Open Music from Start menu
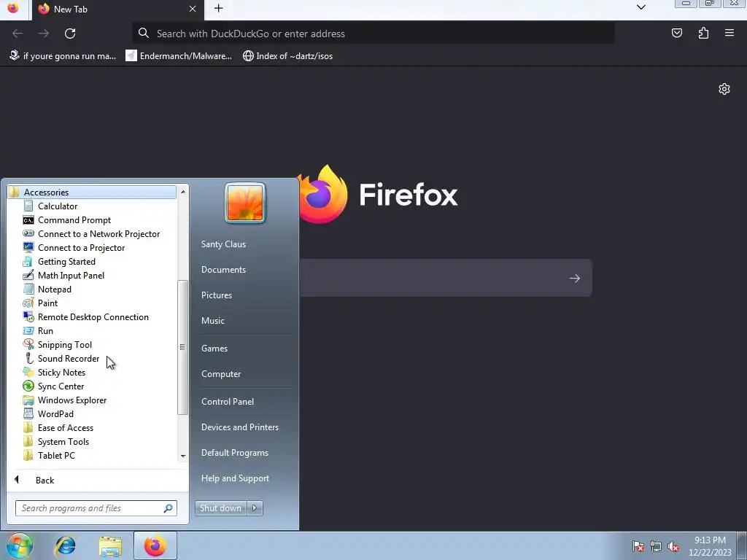 [x=212, y=321]
